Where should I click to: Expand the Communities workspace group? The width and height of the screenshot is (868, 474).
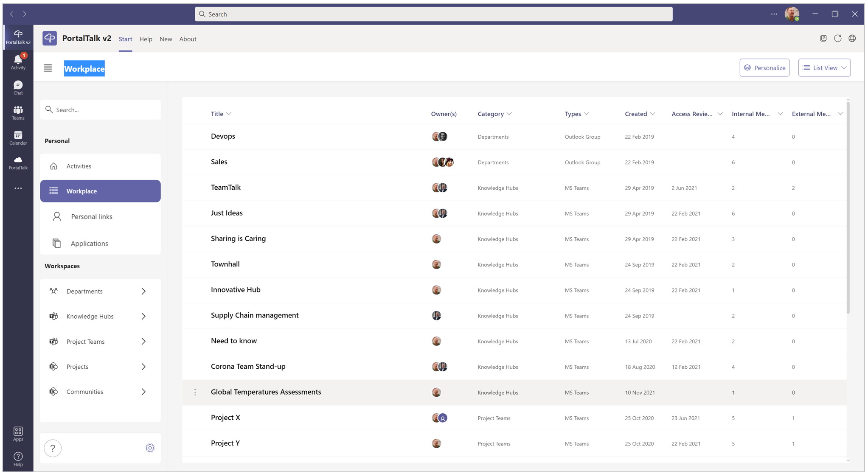point(143,392)
